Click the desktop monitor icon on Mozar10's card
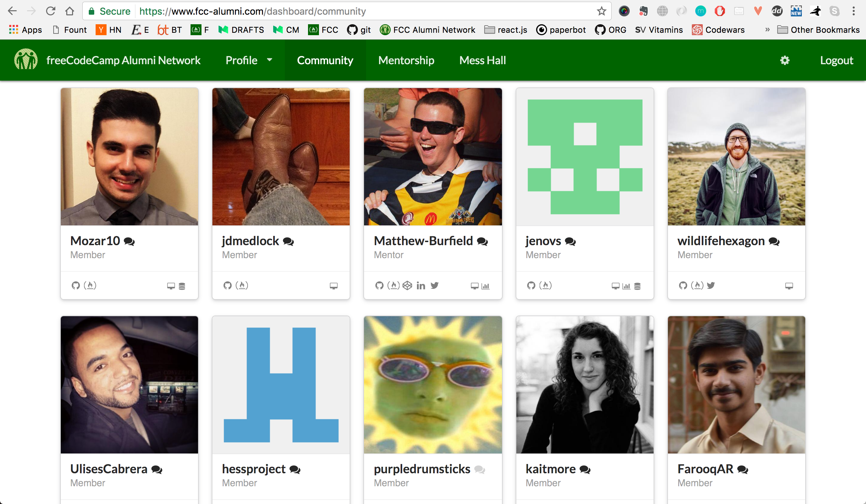 click(171, 286)
